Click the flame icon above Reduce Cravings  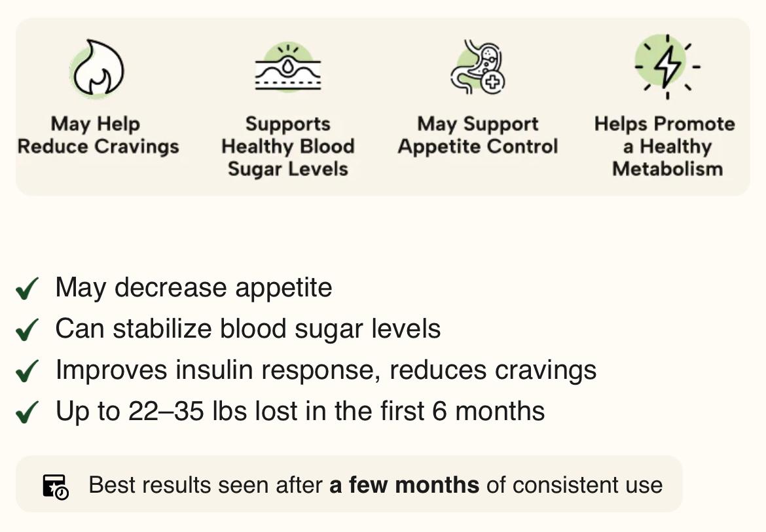97,69
